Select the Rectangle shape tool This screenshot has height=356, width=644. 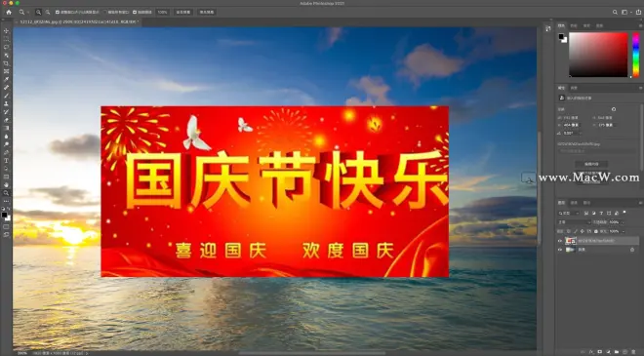tap(6, 177)
